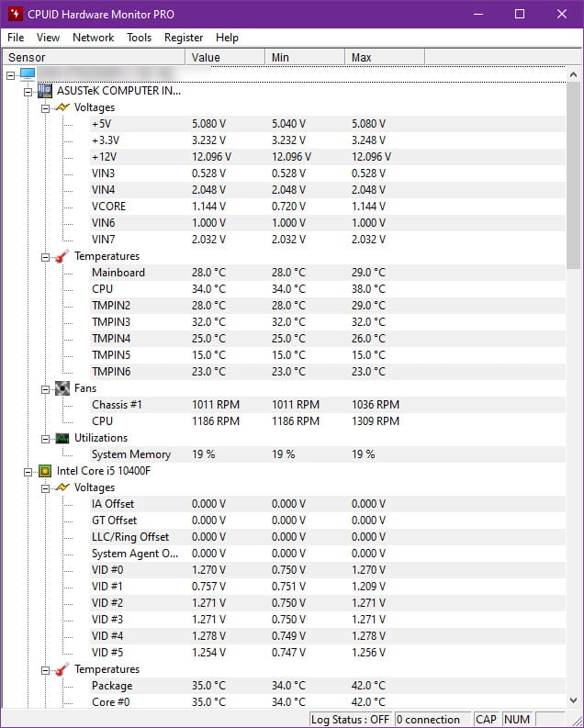Select the VID #5 row
Viewport: 584px width, 728px height.
[328, 653]
